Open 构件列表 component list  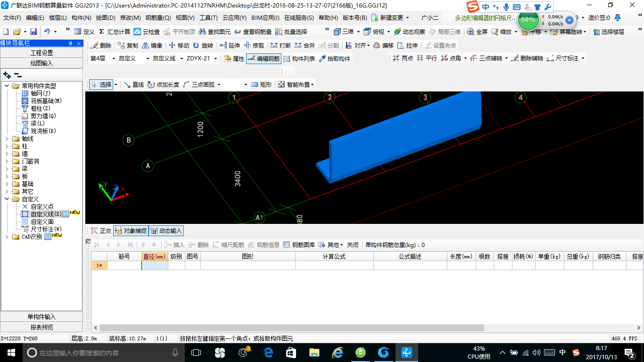299,59
